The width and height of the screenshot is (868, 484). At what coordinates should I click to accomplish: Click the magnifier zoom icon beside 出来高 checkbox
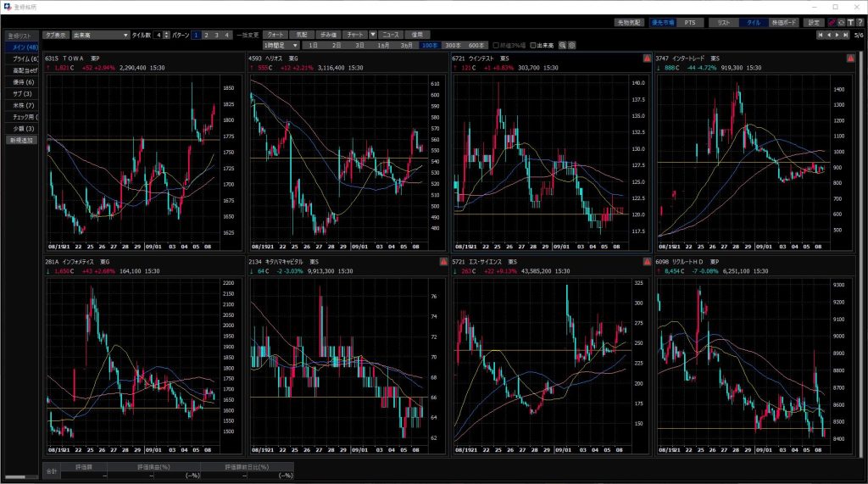[x=562, y=45]
